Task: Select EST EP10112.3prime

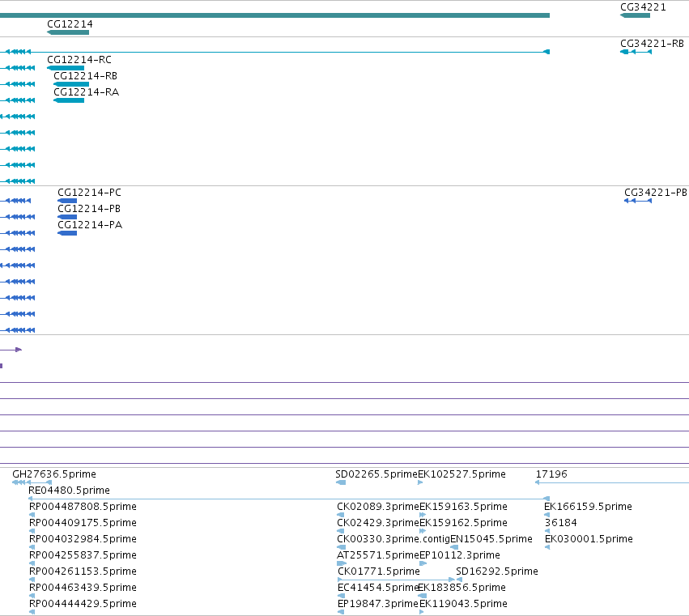Action: click(423, 563)
